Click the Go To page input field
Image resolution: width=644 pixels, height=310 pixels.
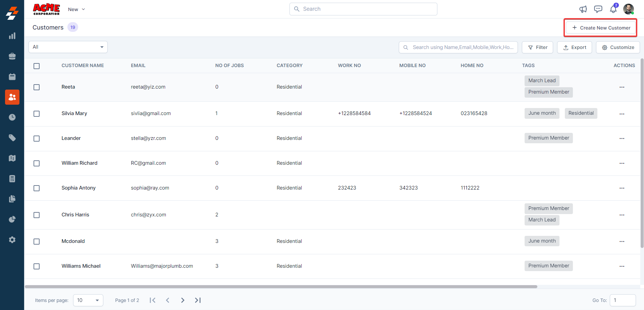pyautogui.click(x=623, y=300)
